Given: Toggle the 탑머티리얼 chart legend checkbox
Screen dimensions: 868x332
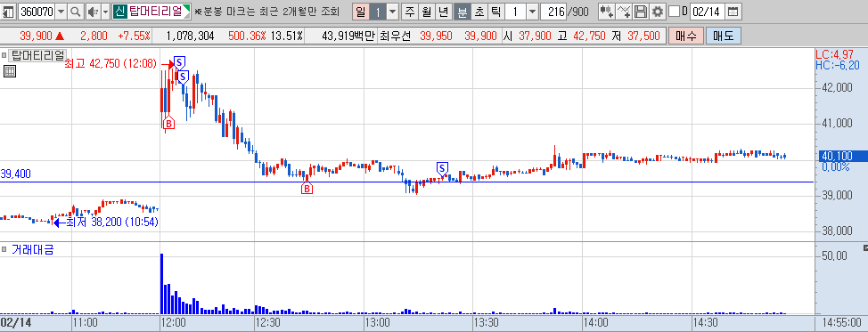Looking at the screenshot, I should (4, 55).
